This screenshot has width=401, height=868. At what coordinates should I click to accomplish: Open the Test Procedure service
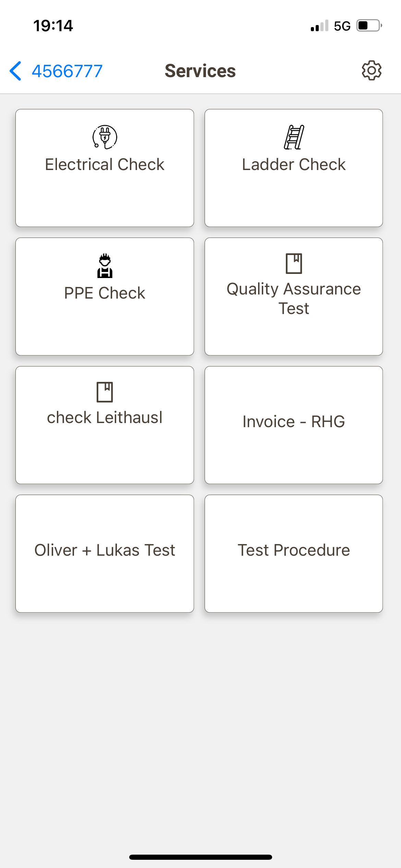click(294, 550)
